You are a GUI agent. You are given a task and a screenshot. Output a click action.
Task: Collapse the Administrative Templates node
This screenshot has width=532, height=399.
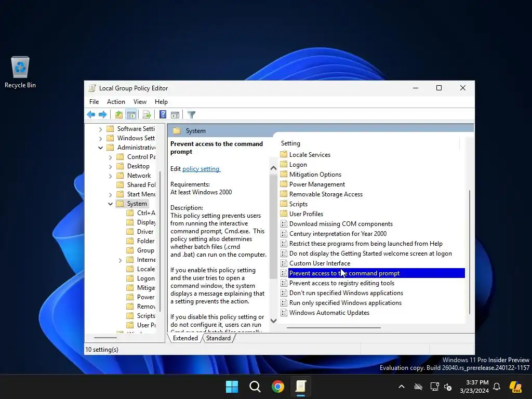click(100, 148)
